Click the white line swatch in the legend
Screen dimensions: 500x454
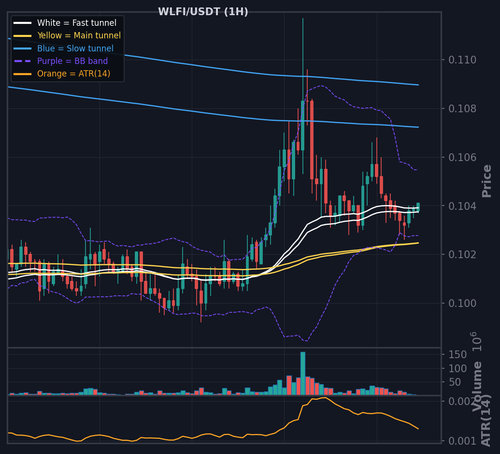tap(22, 23)
